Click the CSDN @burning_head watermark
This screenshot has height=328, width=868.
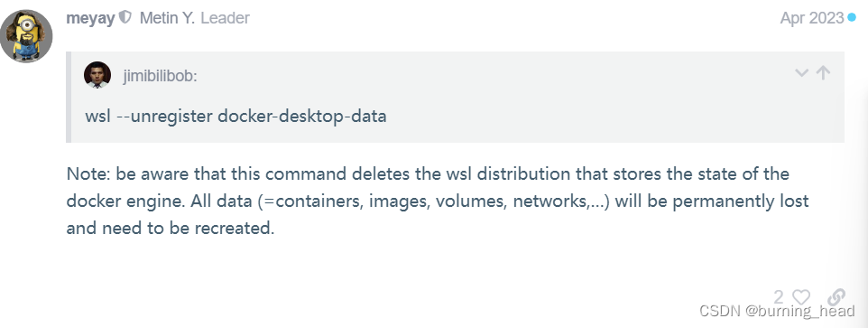point(777,312)
